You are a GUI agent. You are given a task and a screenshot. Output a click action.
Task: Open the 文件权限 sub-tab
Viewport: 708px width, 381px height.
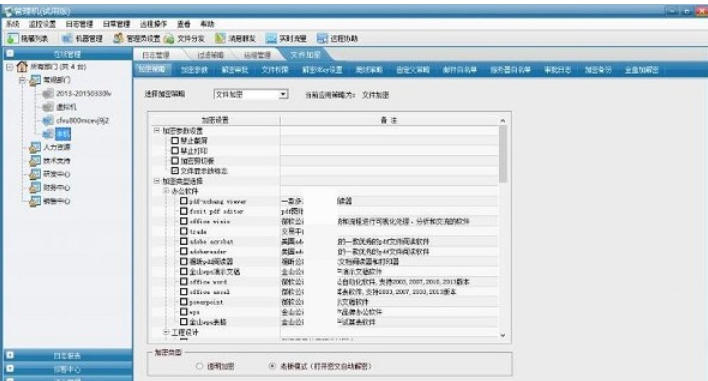point(275,70)
